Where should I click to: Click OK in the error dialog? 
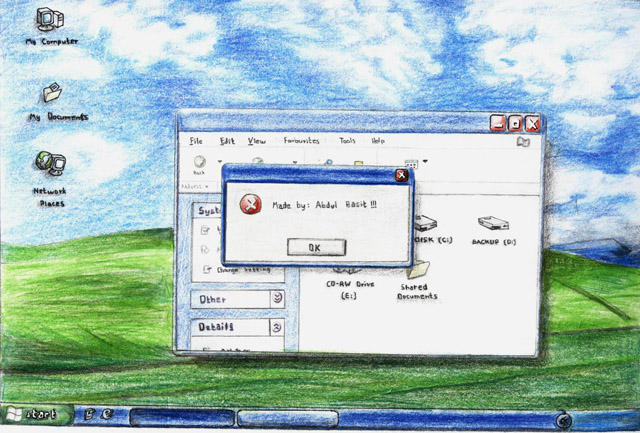tap(316, 247)
